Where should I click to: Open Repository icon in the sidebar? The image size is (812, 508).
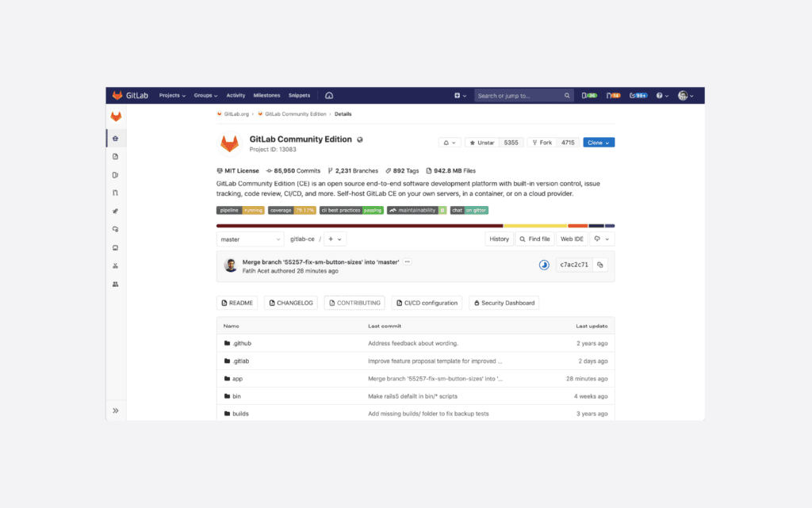(116, 157)
